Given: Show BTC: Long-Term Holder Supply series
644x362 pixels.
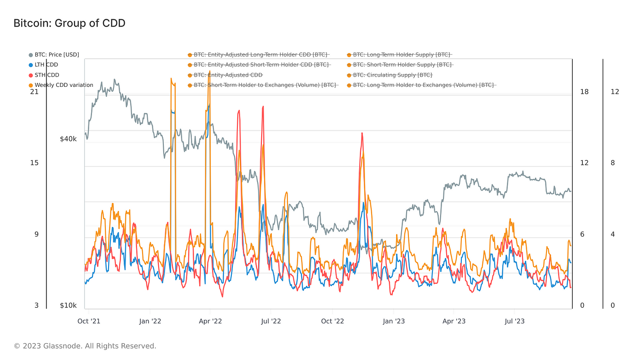Looking at the screenshot, I should [399, 55].
